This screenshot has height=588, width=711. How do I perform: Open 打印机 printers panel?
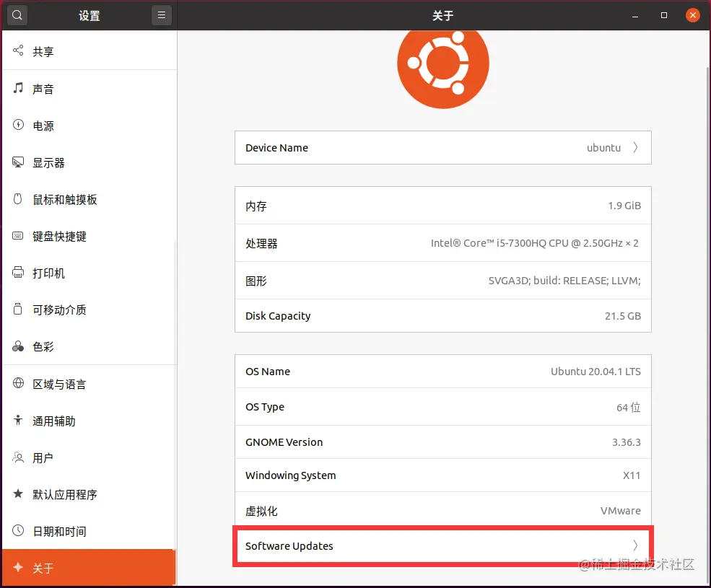(90, 273)
